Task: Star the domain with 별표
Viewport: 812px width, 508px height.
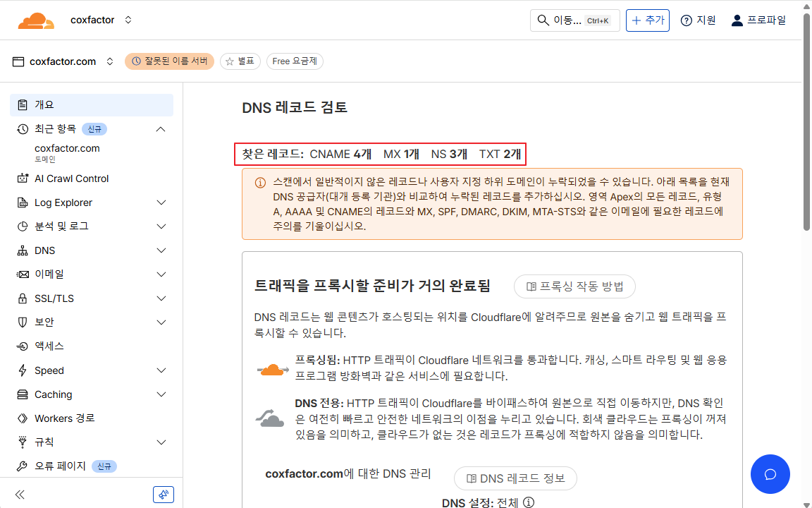Action: point(240,61)
